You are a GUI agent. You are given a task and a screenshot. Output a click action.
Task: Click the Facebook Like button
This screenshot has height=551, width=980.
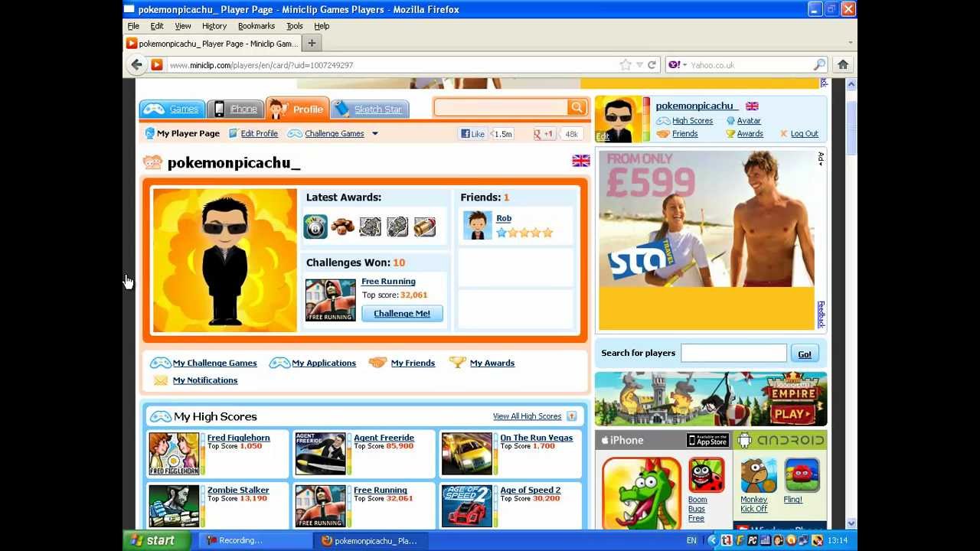[x=472, y=134]
